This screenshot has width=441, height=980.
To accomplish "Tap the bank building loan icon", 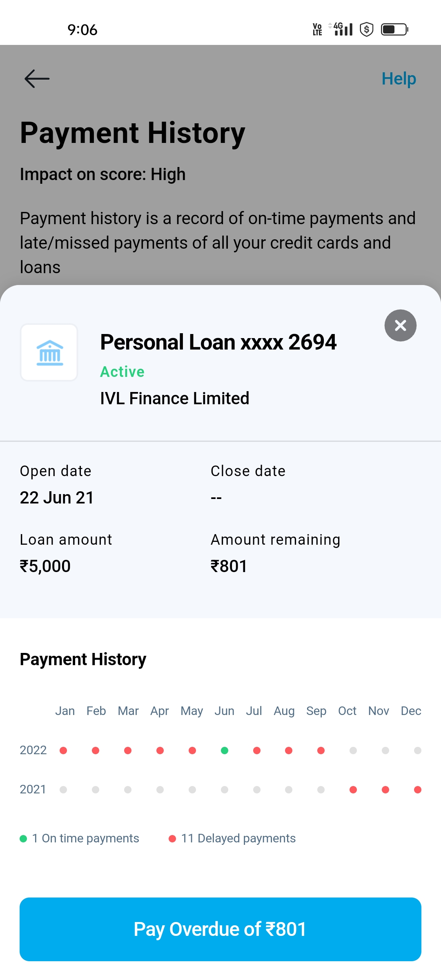I will click(x=49, y=353).
